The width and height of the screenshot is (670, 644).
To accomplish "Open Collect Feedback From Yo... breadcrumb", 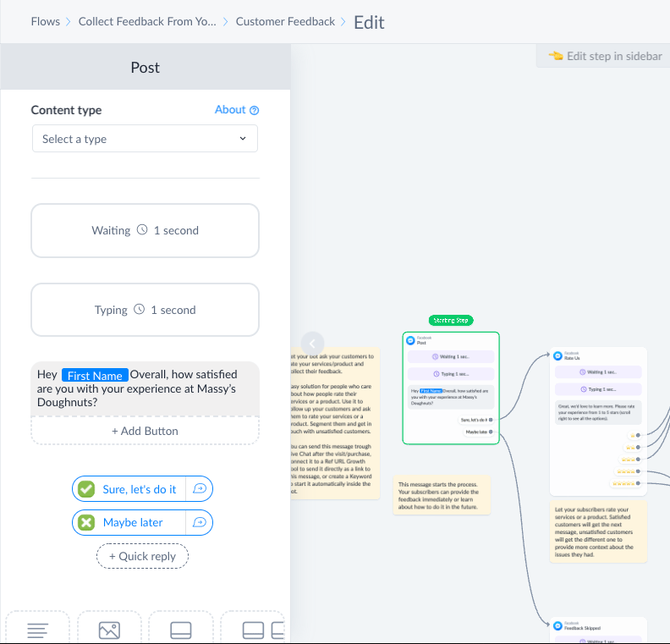I will pyautogui.click(x=147, y=21).
